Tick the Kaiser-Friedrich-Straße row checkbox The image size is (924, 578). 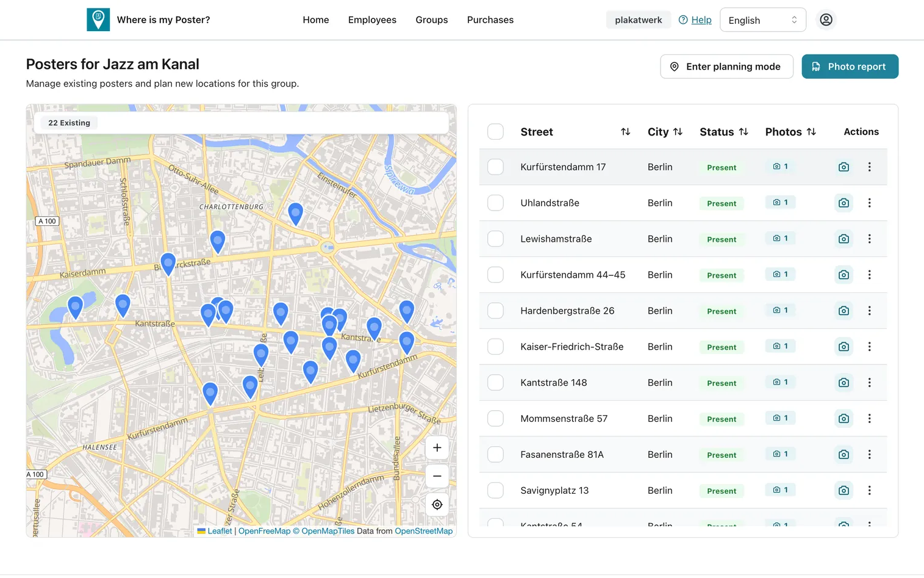tap(495, 347)
